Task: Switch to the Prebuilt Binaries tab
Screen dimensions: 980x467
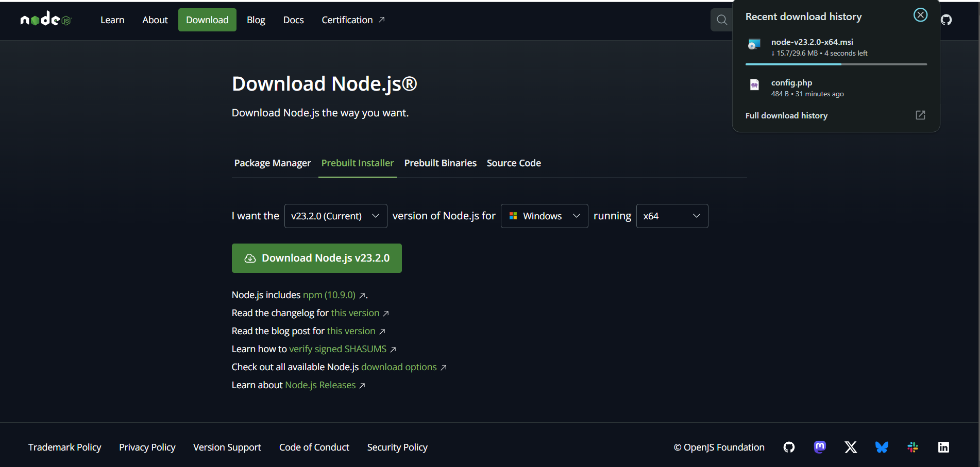Action: click(x=441, y=163)
